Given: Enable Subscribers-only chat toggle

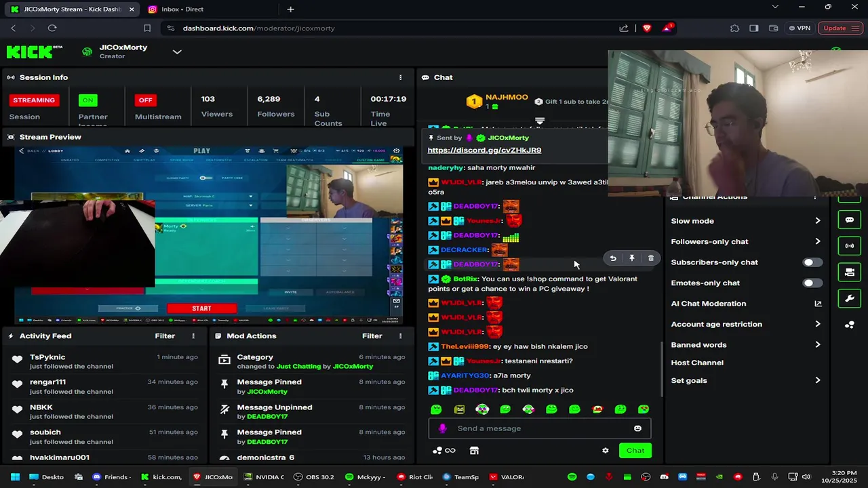Looking at the screenshot, I should (x=812, y=262).
